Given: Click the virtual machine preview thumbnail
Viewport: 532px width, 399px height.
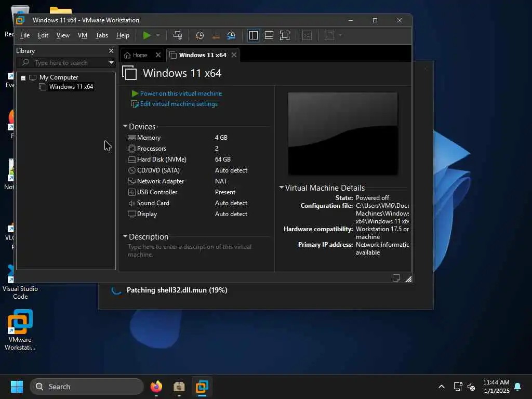Looking at the screenshot, I should point(343,134).
